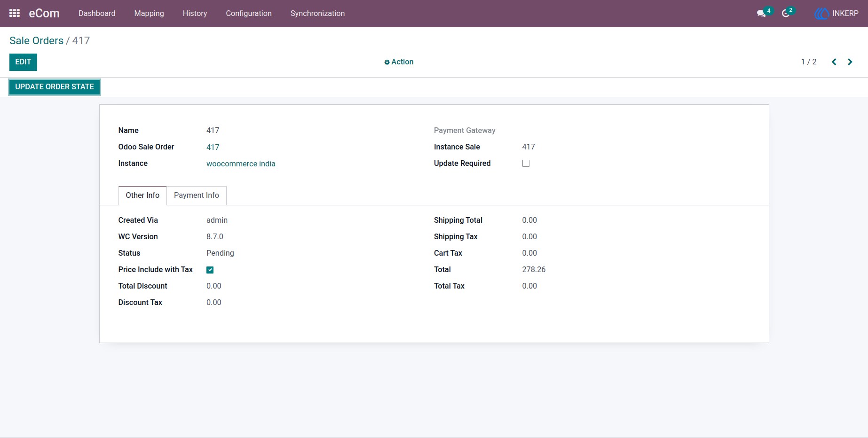The height and width of the screenshot is (438, 868).
Task: Toggle Update Required checkbox
Action: 526,164
